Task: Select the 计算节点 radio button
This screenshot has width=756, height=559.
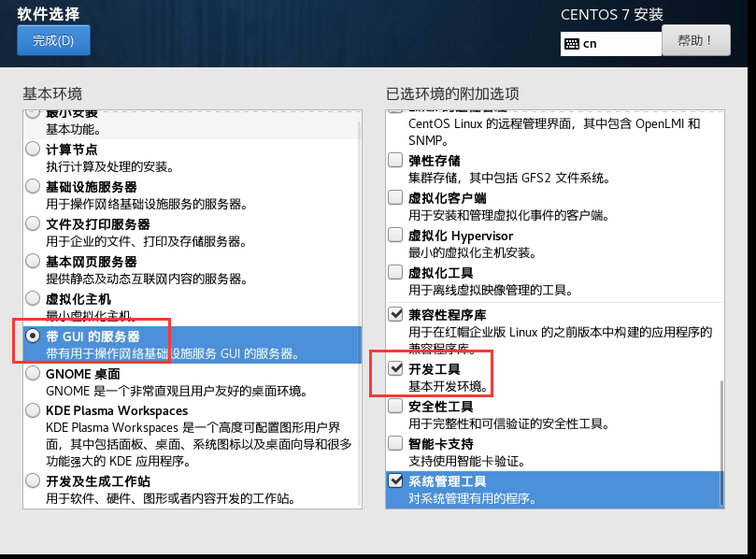Action: [x=33, y=149]
